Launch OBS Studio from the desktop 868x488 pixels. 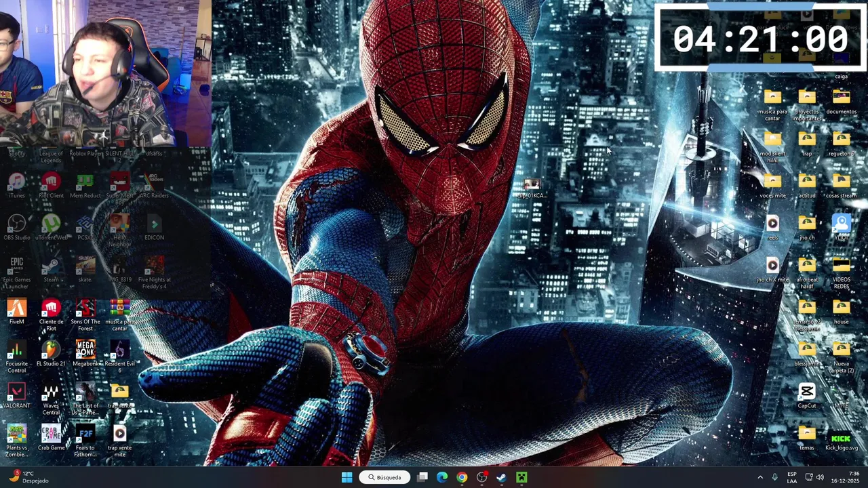point(17,228)
